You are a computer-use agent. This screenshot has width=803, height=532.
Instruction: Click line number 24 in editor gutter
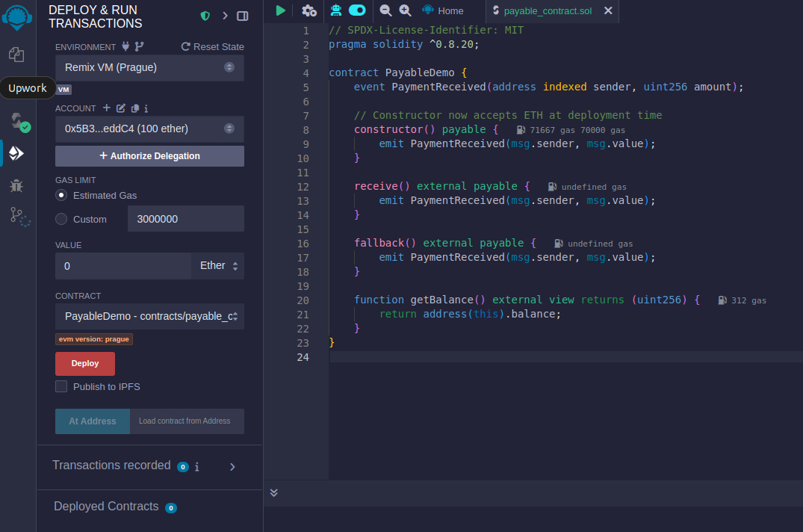(x=303, y=357)
